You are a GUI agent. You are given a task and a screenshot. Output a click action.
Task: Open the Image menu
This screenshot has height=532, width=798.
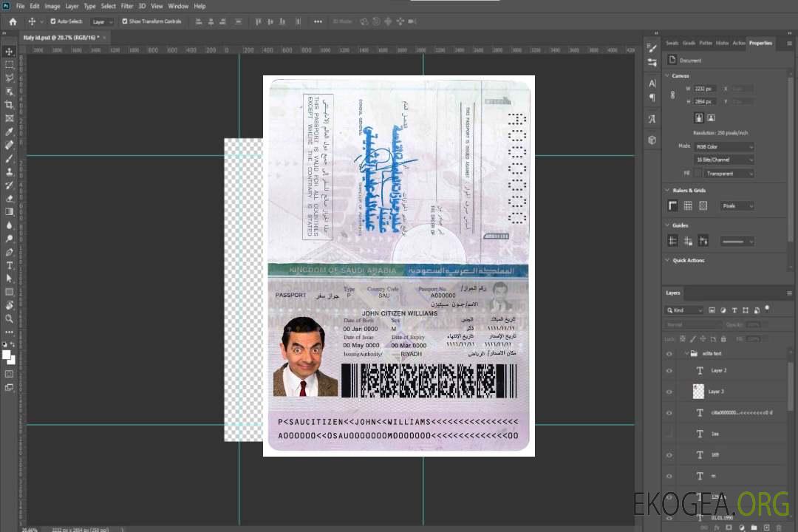(52, 6)
